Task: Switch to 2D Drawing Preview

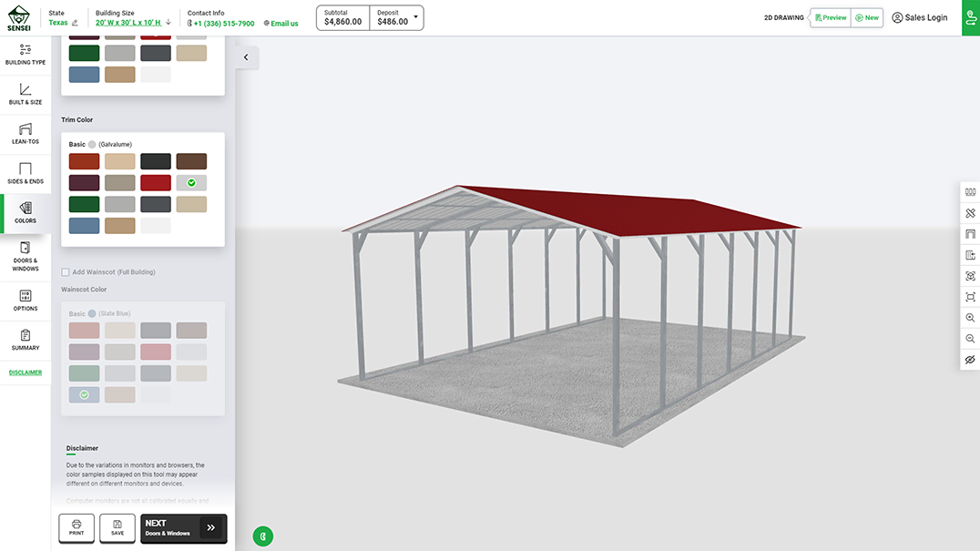Action: click(x=831, y=17)
